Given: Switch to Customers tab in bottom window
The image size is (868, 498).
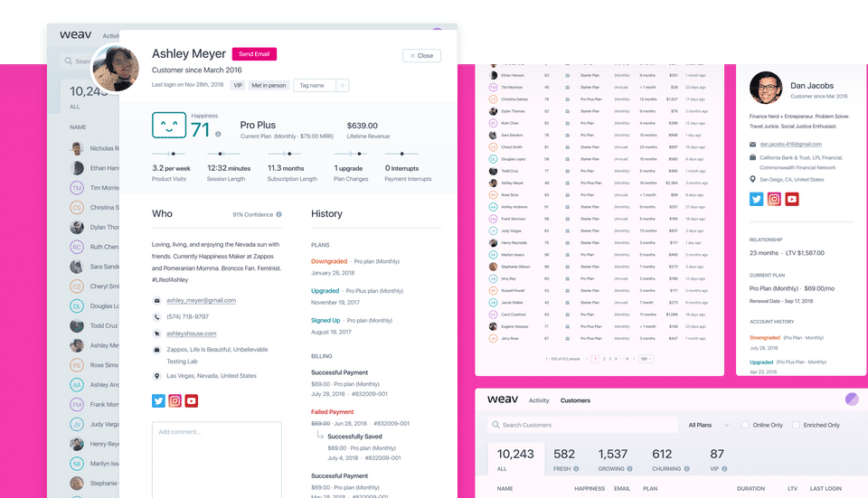Looking at the screenshot, I should (575, 400).
